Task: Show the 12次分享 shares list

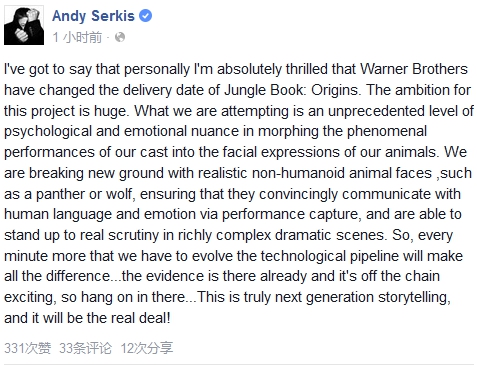Action: click(x=147, y=348)
